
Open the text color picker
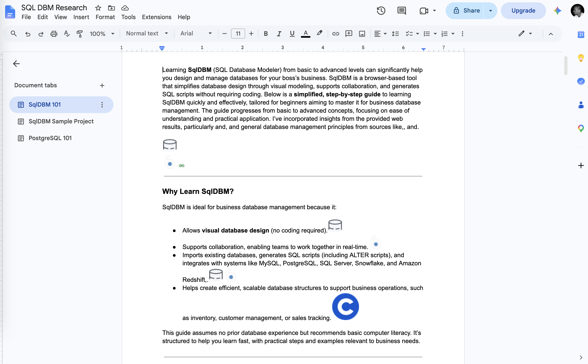click(x=305, y=34)
